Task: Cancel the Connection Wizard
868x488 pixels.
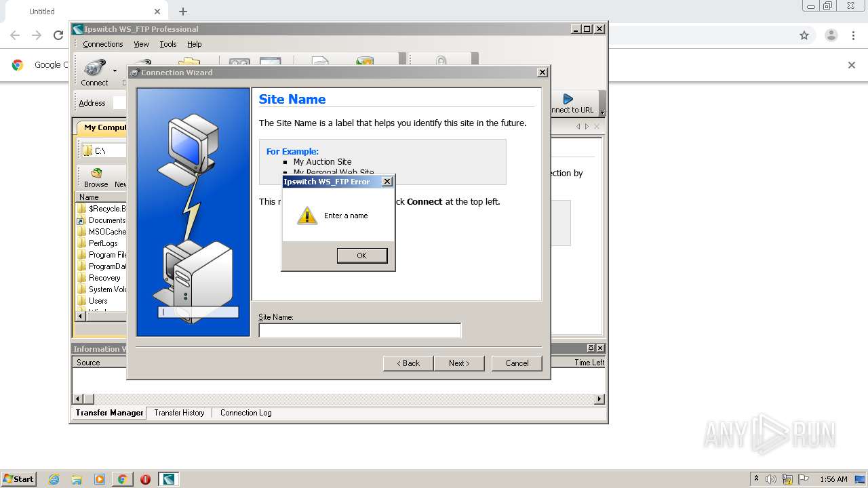Action: tap(517, 363)
